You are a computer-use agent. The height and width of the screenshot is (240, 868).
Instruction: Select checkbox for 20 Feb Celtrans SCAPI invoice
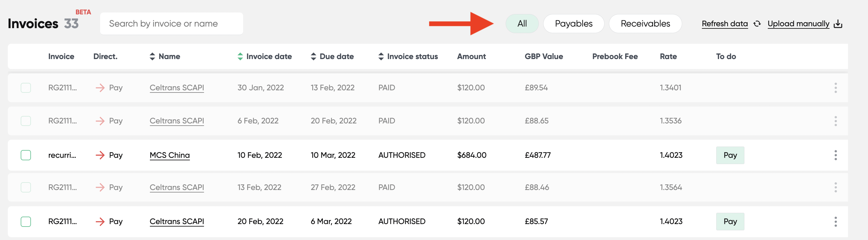(26, 222)
